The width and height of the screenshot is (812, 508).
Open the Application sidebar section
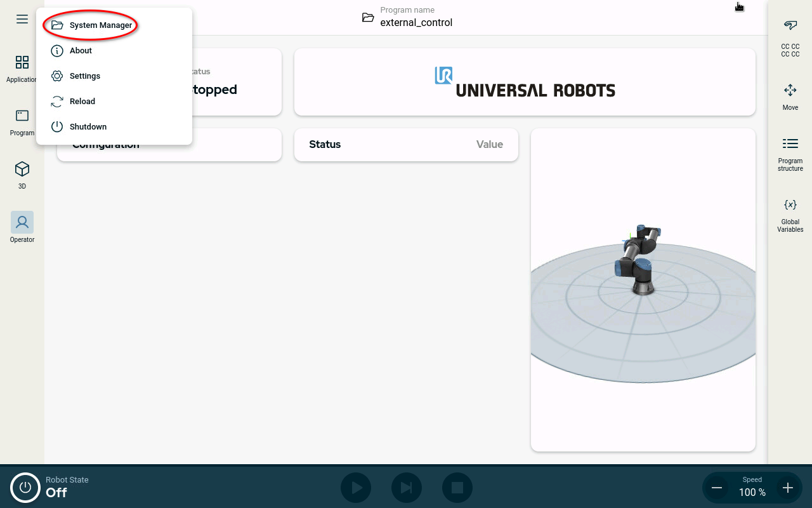coord(22,69)
